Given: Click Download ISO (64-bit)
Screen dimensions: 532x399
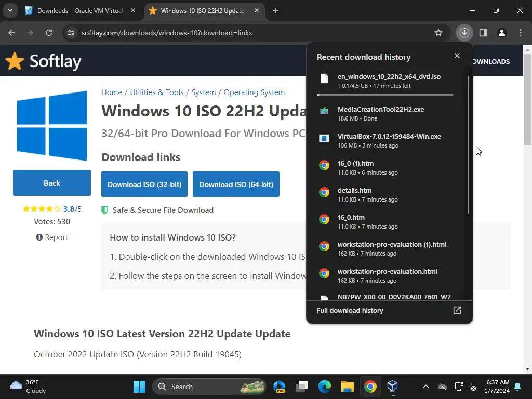Looking at the screenshot, I should click(236, 184).
